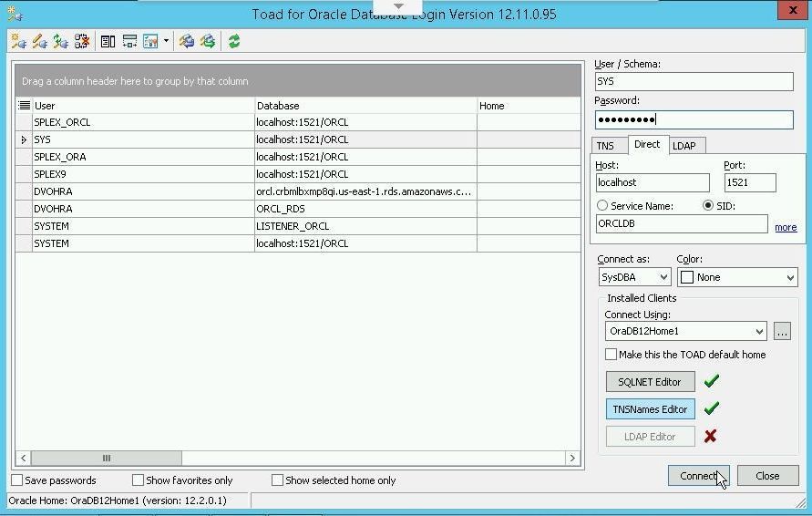Click the green refresh arrows icon
The image size is (812, 516).
click(x=234, y=41)
